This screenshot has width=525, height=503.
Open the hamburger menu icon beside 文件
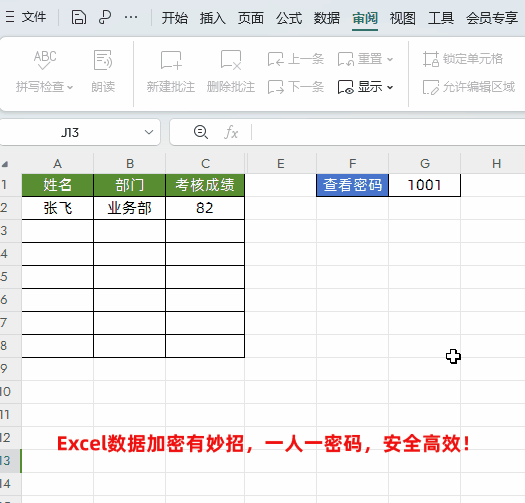tap(10, 17)
